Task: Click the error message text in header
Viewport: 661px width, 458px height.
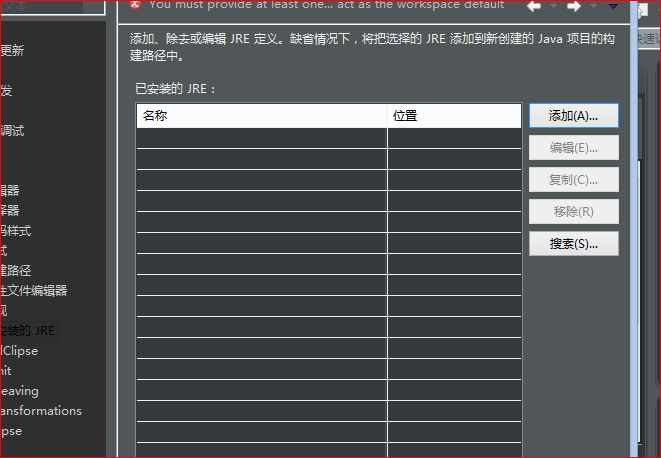Action: [327, 5]
